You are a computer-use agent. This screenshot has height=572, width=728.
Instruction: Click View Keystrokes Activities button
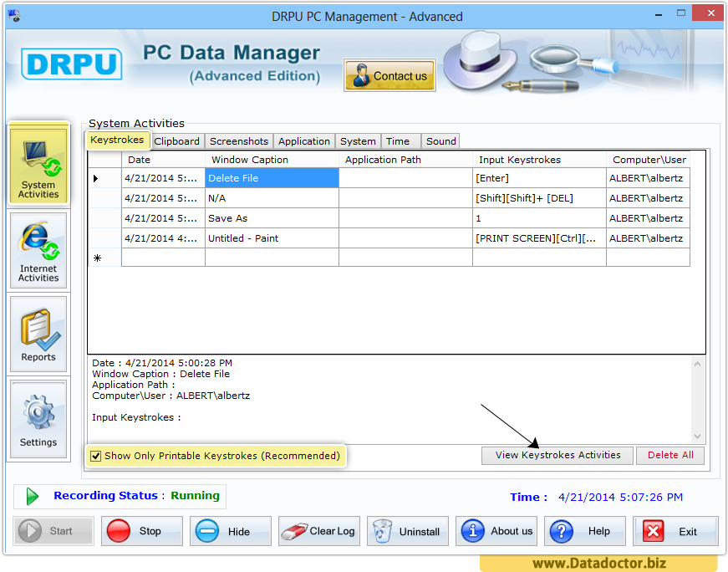pyautogui.click(x=557, y=456)
